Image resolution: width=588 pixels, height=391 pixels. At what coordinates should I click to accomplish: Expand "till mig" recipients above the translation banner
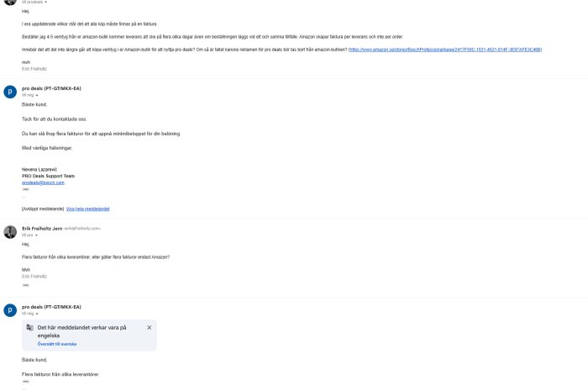pos(37,314)
